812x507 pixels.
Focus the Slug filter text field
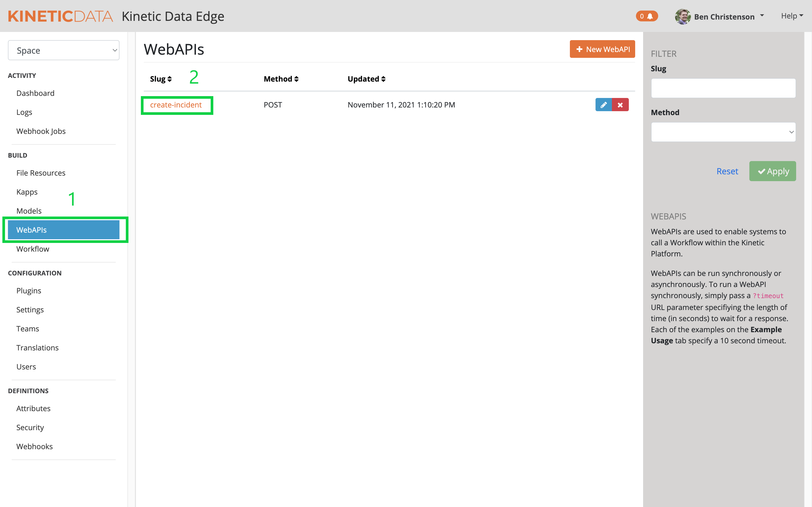[723, 88]
